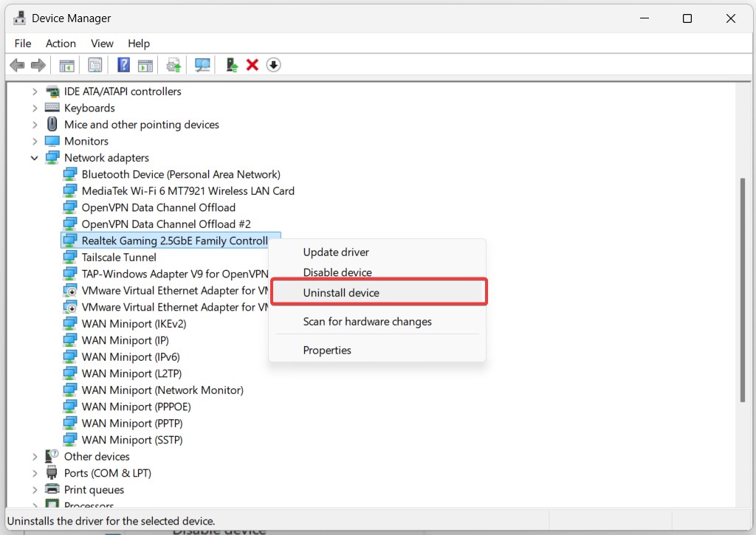
Task: Open the File menu
Action: 23,44
